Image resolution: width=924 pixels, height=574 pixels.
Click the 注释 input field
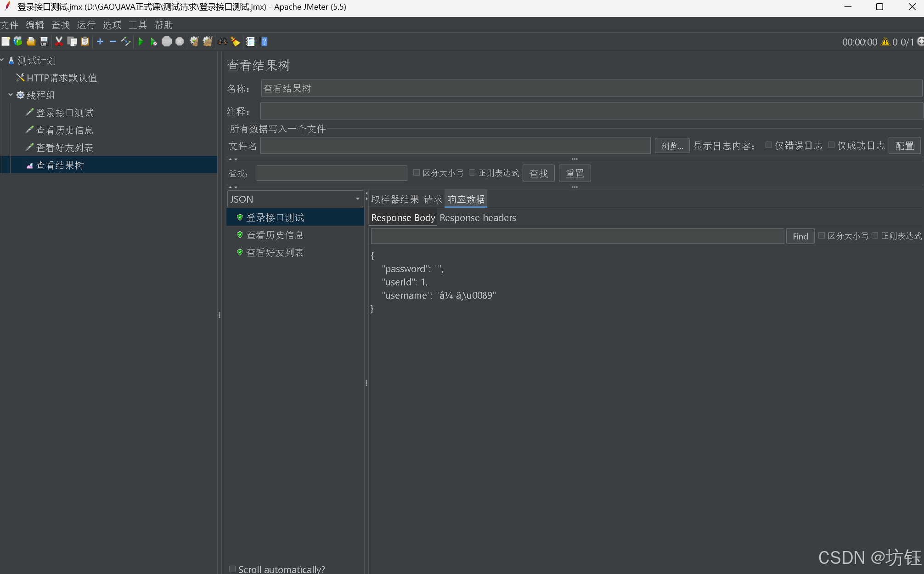[592, 111]
